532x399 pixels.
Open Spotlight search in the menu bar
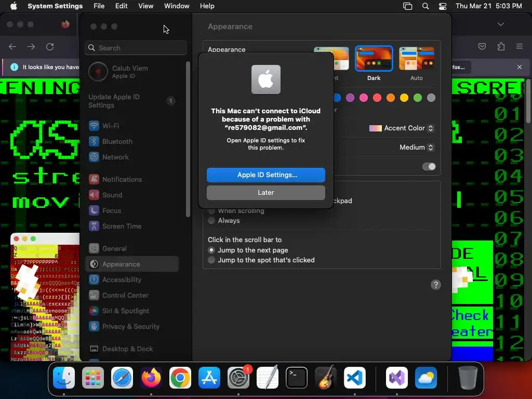[425, 6]
